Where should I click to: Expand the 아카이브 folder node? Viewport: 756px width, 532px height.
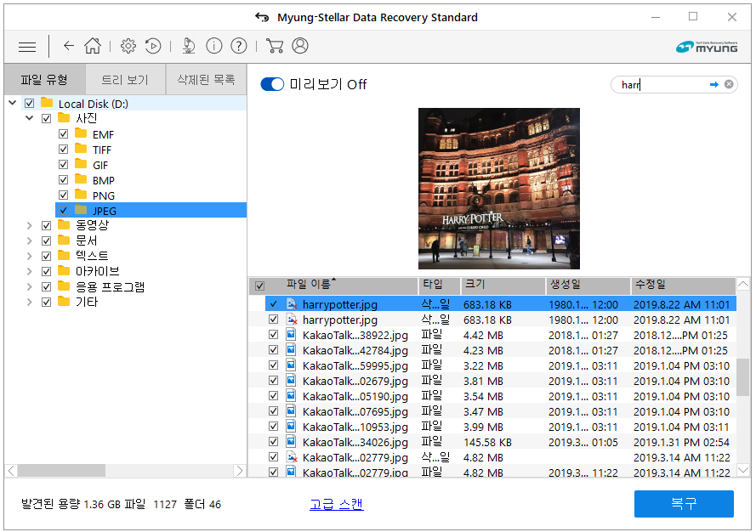(x=30, y=271)
